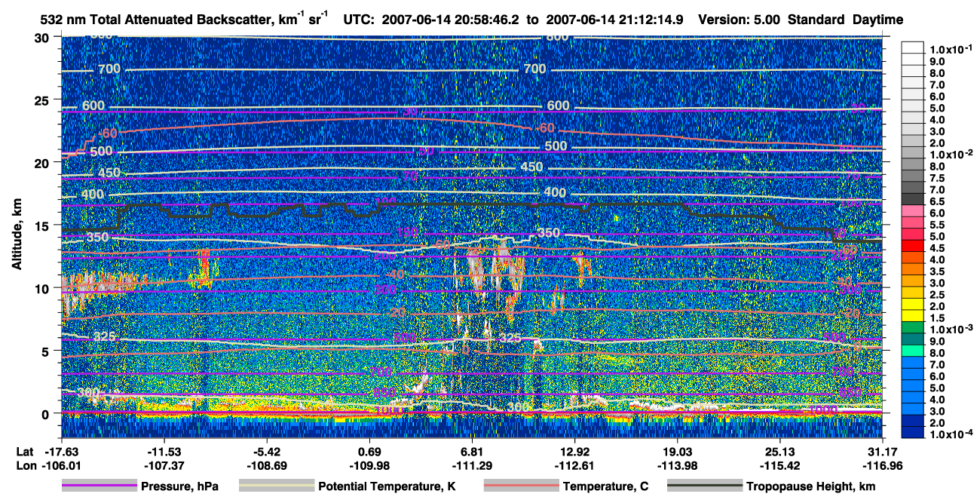The height and width of the screenshot is (503, 980).
Task: Click the white top band of the color scale
Action: point(914,47)
